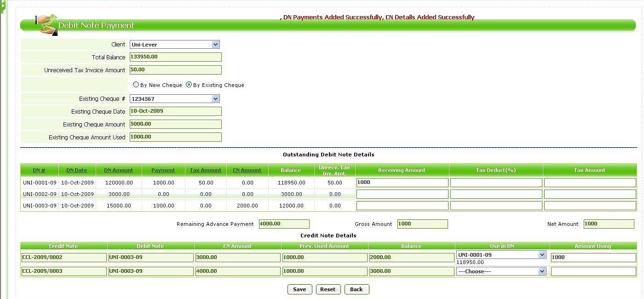Click the Total Balance field 133950.00
Viewport: 644px width, 299px height.
(x=176, y=57)
